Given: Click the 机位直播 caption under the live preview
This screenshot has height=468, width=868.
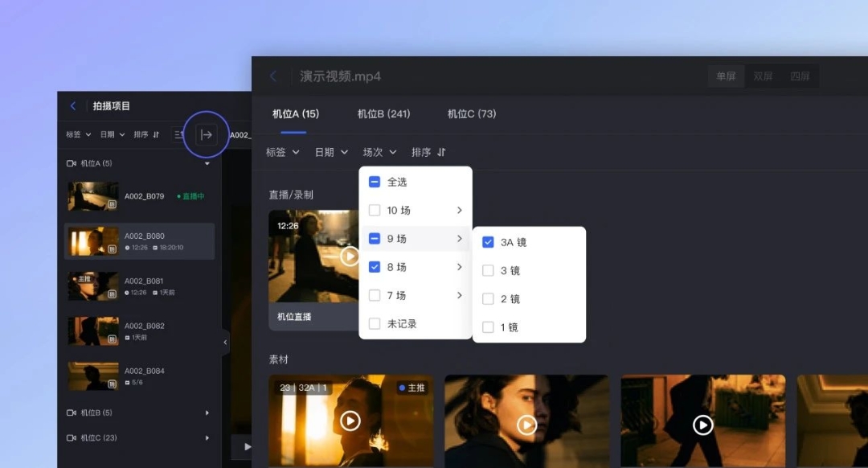Looking at the screenshot, I should [x=294, y=317].
